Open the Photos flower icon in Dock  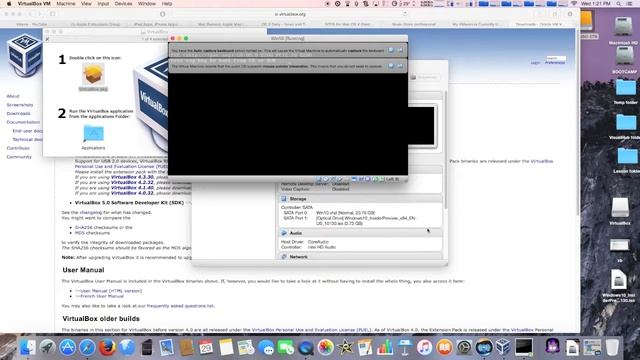pos(325,348)
